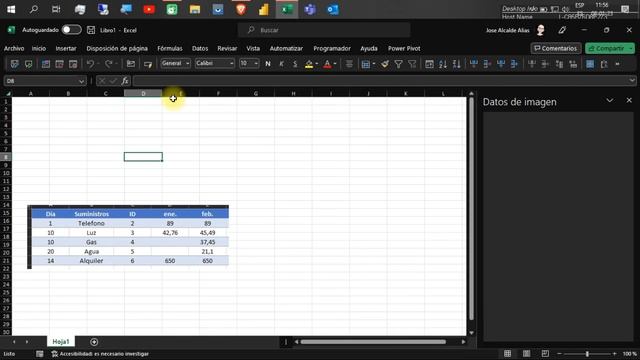The height and width of the screenshot is (360, 640).
Task: Open Outlook from the taskbar
Action: pos(333,9)
